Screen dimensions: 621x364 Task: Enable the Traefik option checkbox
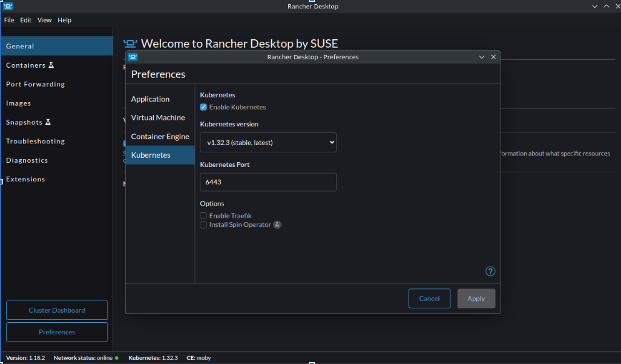coord(203,216)
